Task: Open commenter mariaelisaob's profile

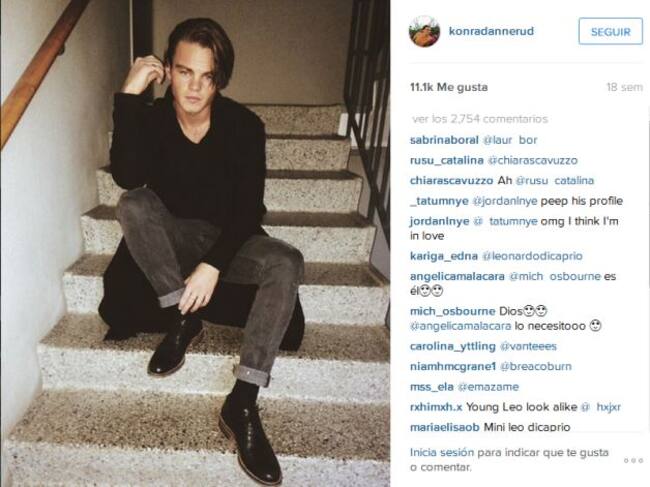Action: pos(444,427)
